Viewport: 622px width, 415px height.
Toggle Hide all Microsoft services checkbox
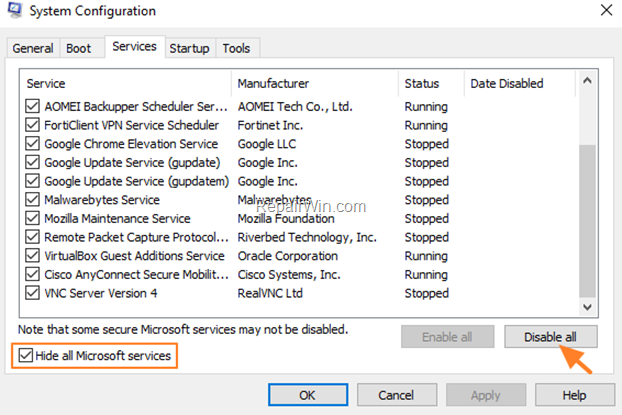(x=26, y=355)
